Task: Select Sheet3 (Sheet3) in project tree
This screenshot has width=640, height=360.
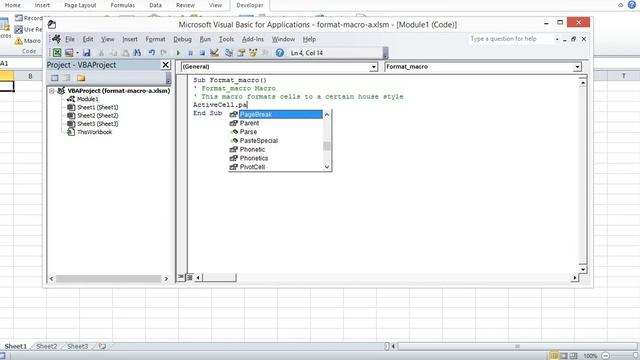Action: (98, 124)
